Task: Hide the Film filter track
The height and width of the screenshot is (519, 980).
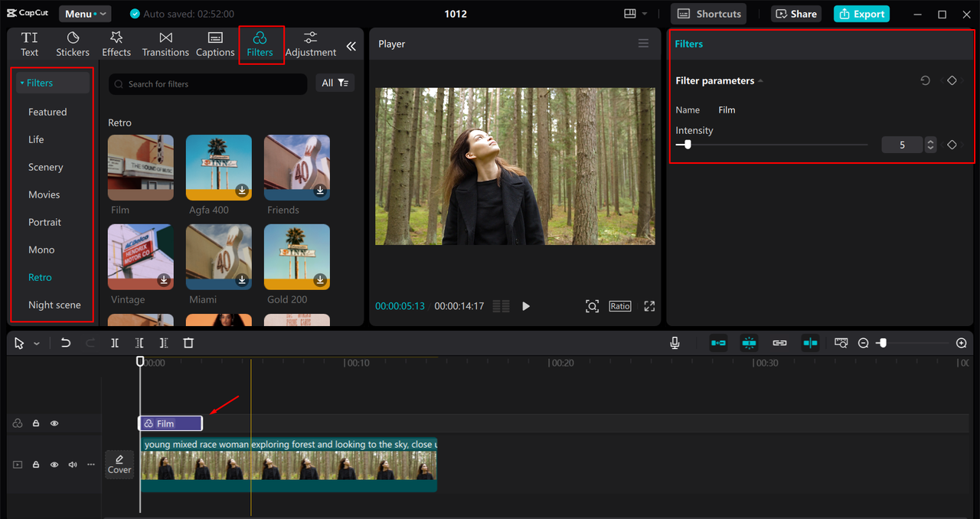Action: (54, 423)
